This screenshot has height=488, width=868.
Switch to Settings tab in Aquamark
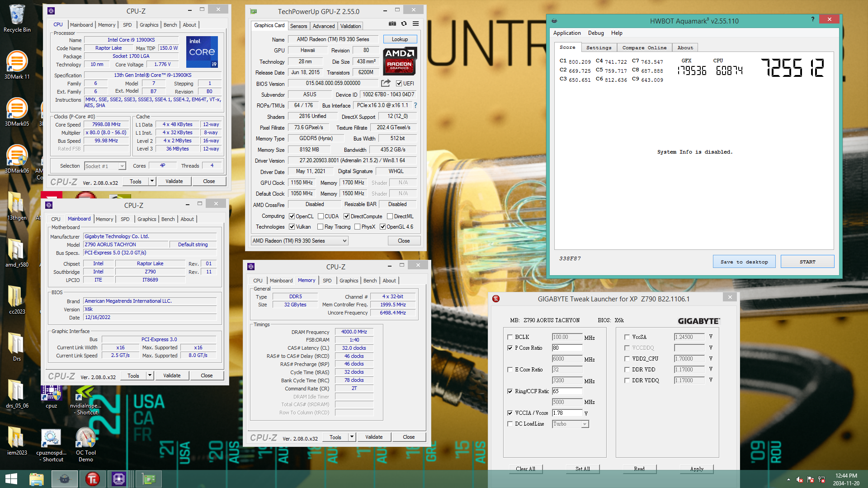599,47
